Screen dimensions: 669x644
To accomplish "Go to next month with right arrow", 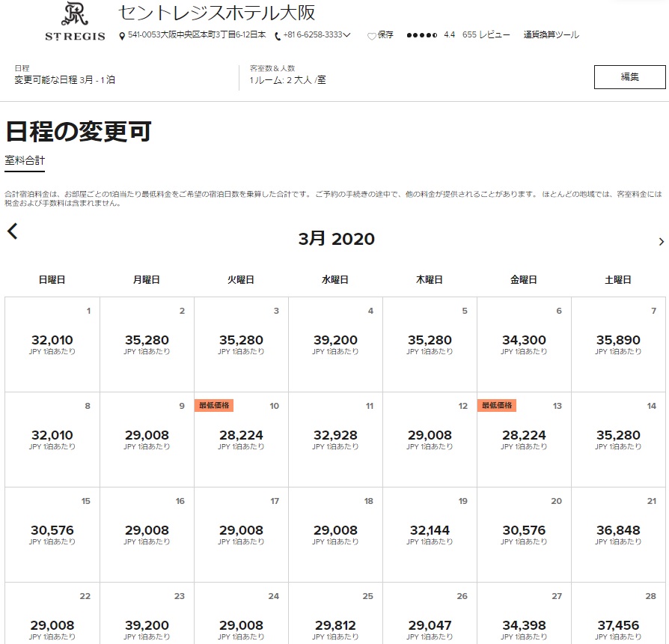I will click(x=662, y=242).
